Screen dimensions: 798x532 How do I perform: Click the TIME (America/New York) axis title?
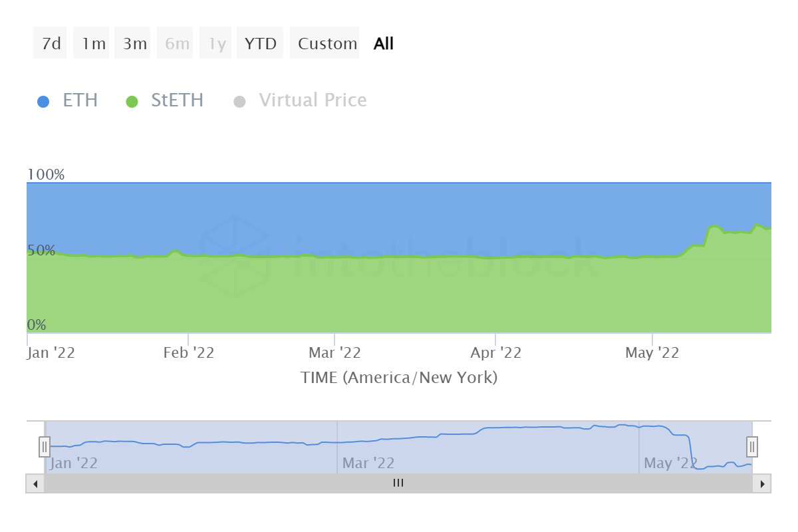coord(399,378)
